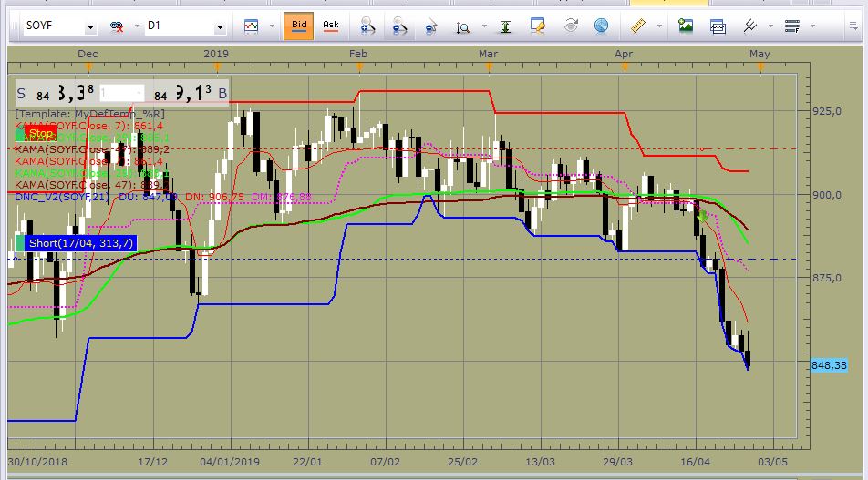Click the blue globe icon
The height and width of the screenshot is (480, 868).
[x=601, y=26]
